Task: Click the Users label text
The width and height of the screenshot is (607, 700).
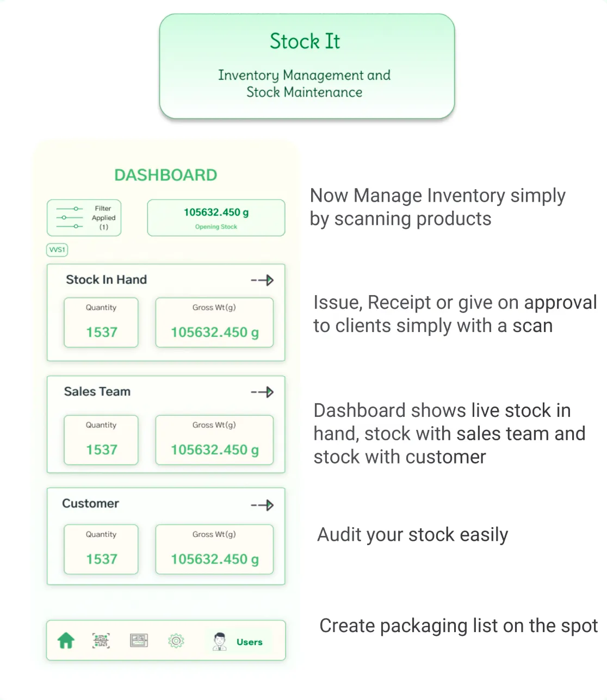Action: pos(249,642)
